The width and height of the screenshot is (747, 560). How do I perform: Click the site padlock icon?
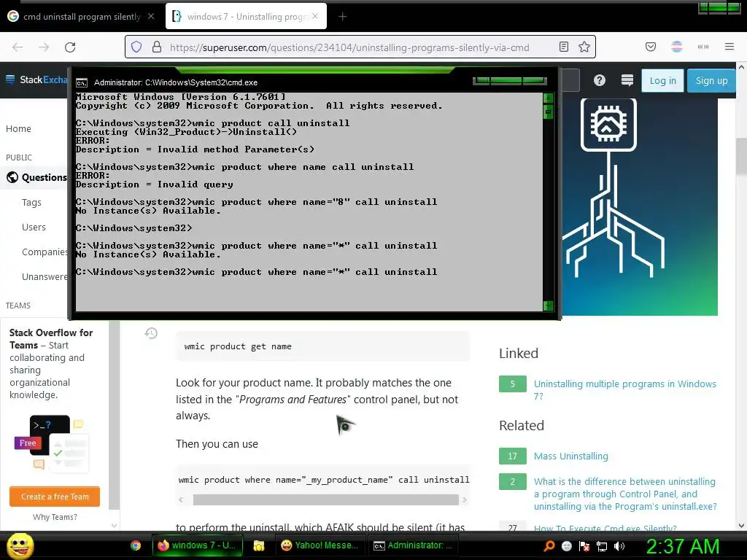[x=157, y=47]
